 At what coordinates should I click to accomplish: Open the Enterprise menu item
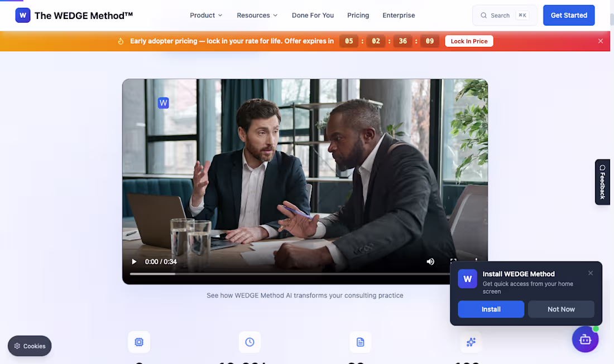399,15
